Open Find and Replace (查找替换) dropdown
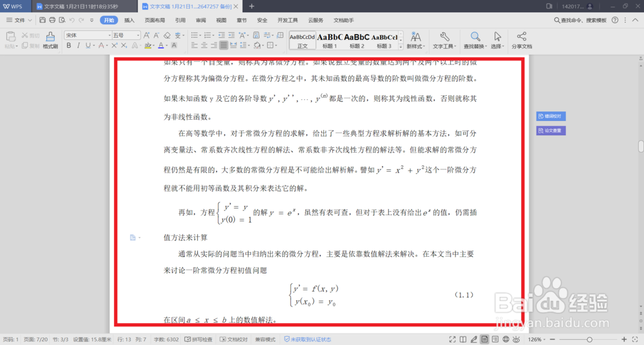This screenshot has height=345, width=644. tap(475, 41)
